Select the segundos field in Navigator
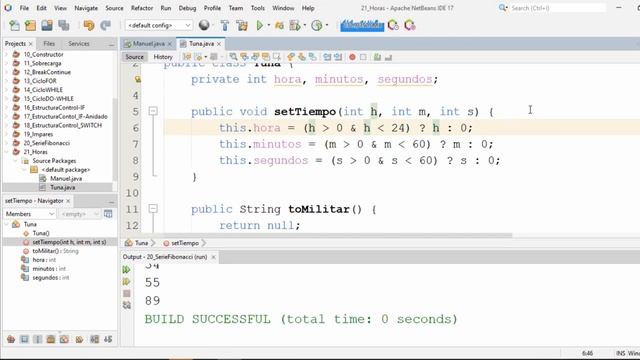640x360 pixels. pos(51,278)
